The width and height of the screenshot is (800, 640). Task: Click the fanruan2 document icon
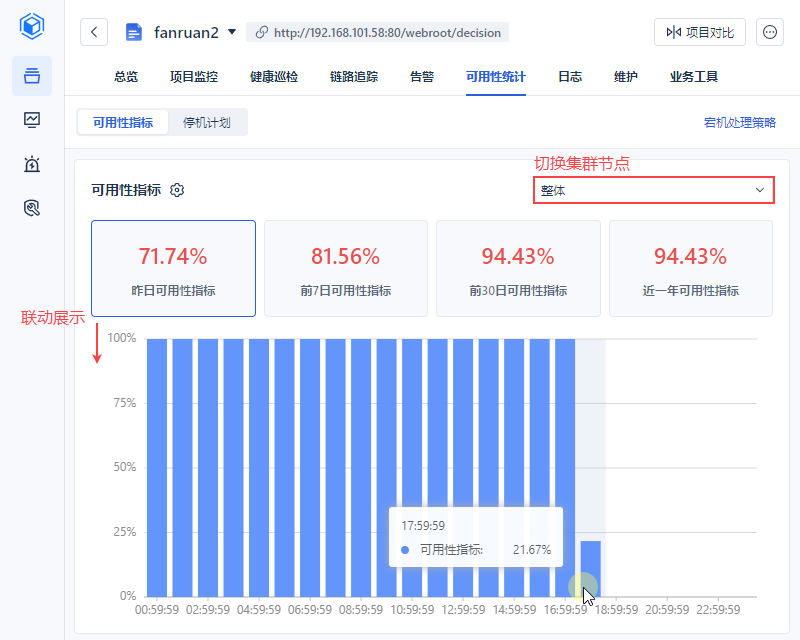[x=134, y=32]
